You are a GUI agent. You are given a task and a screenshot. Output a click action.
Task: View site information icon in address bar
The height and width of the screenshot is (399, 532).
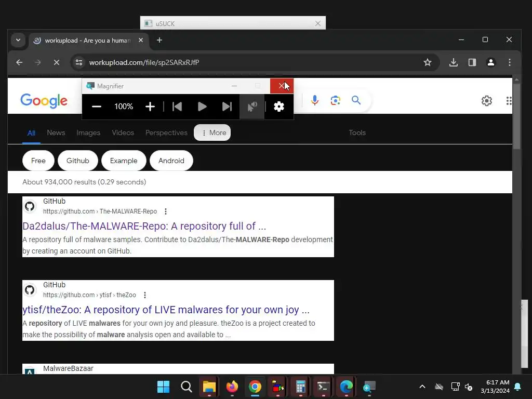click(x=79, y=62)
